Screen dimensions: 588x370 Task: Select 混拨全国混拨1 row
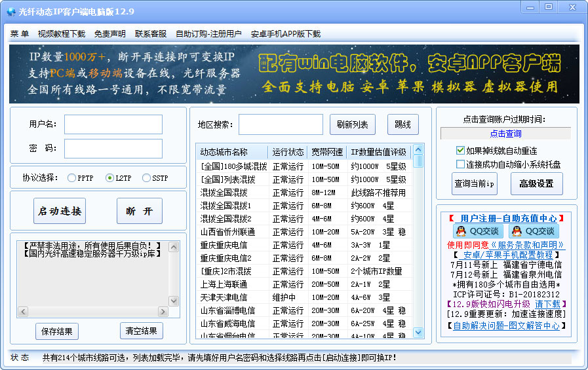click(304, 206)
